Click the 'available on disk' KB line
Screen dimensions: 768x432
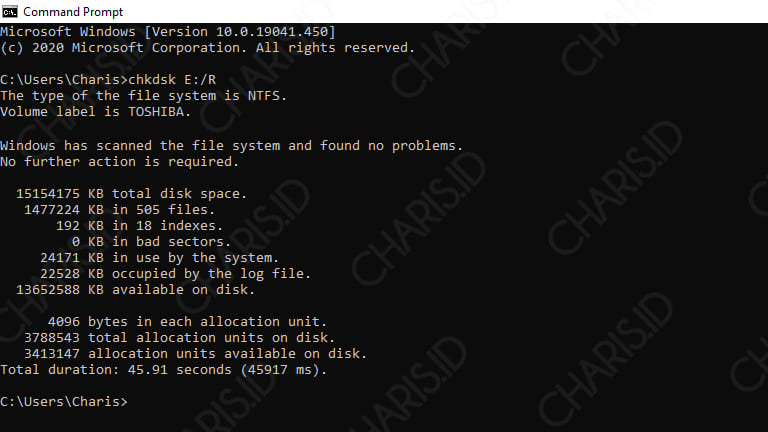click(135, 290)
